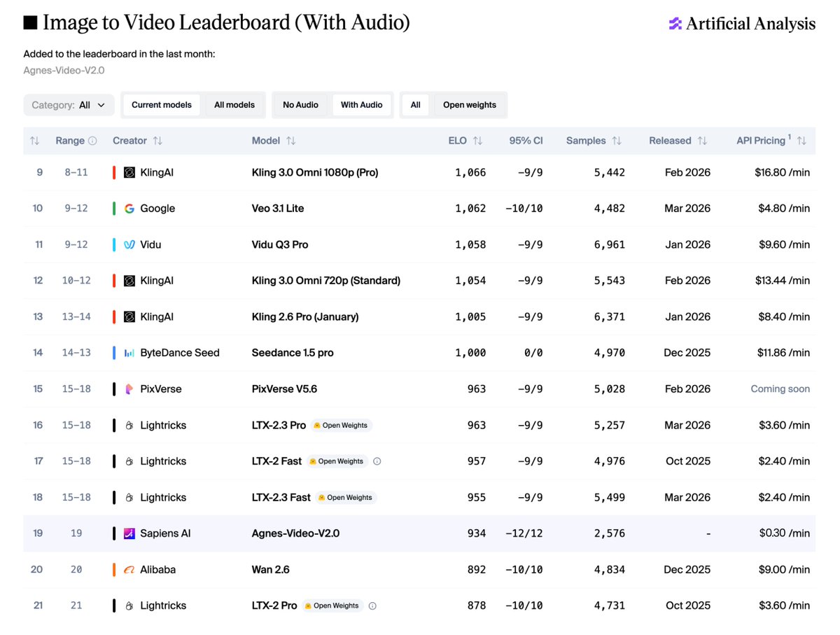Click the samples count 6,961
This screenshot has width=840, height=635.
pos(610,244)
